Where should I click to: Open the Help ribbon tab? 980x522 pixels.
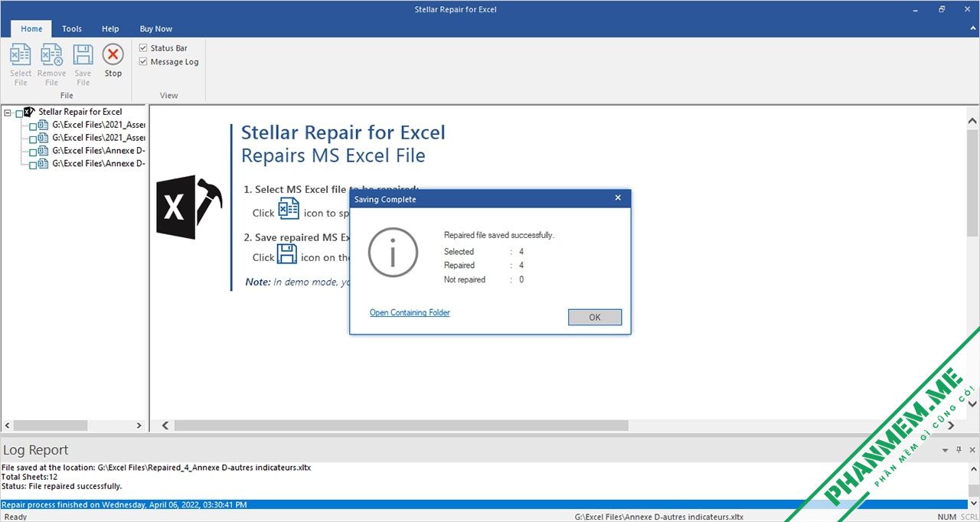coord(110,29)
